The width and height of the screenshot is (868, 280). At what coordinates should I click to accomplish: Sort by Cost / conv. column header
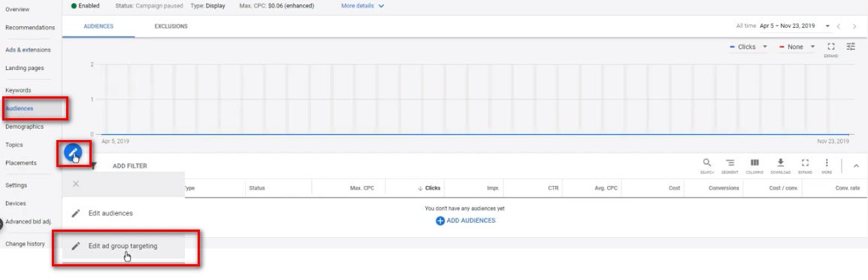[x=784, y=188]
